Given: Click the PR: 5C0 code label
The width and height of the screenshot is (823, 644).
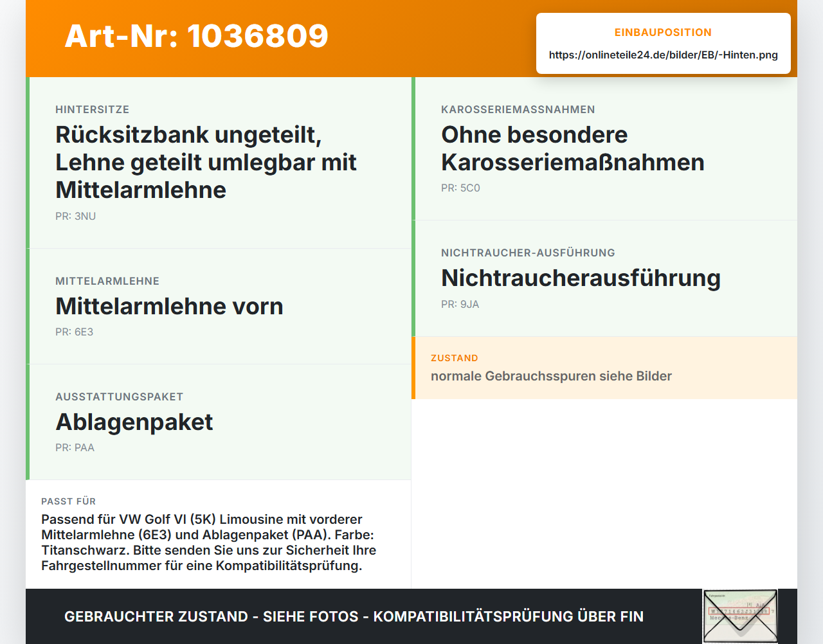Looking at the screenshot, I should pyautogui.click(x=460, y=188).
